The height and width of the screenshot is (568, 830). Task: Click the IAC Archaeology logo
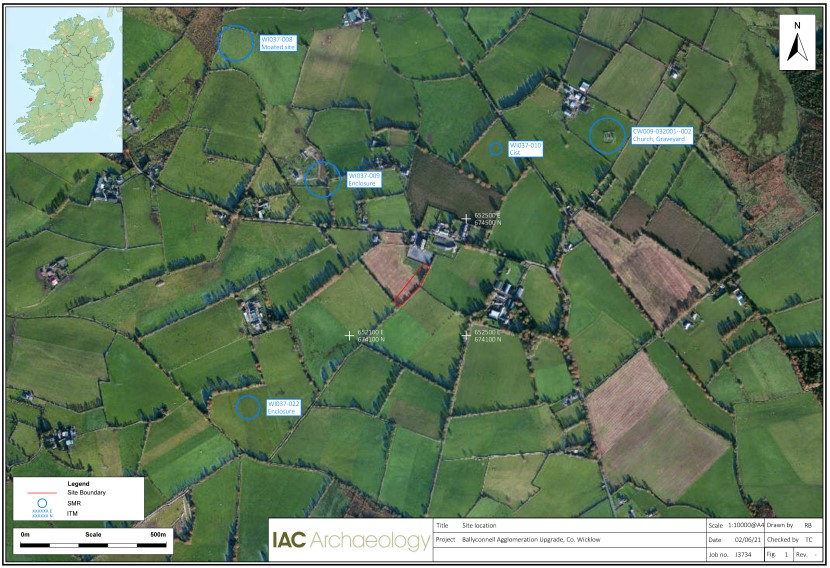(x=350, y=541)
